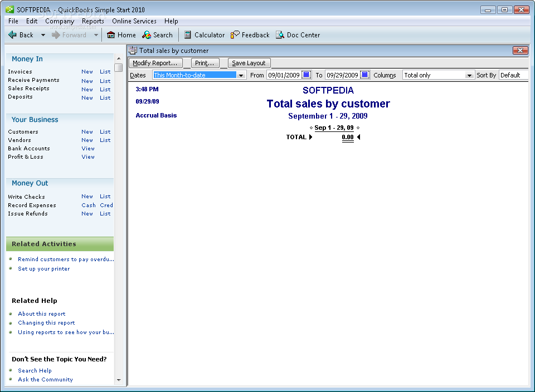Click sidebar scrollbar up arrow
This screenshot has width=535, height=392.
point(119,58)
